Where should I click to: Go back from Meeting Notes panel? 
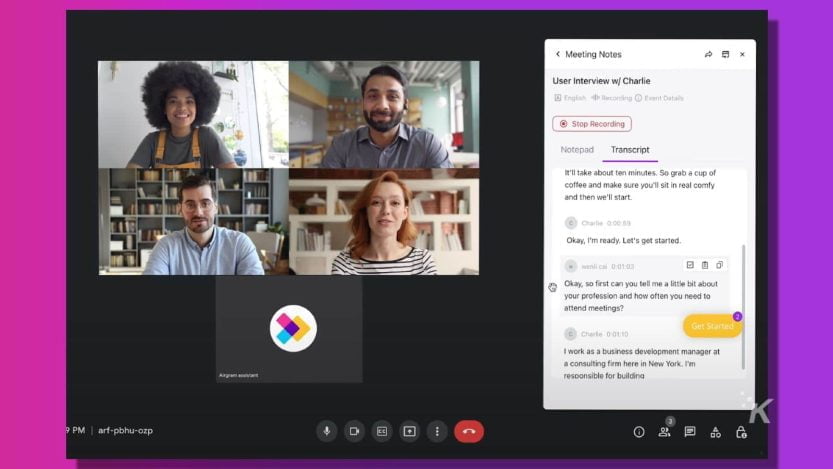coord(558,54)
